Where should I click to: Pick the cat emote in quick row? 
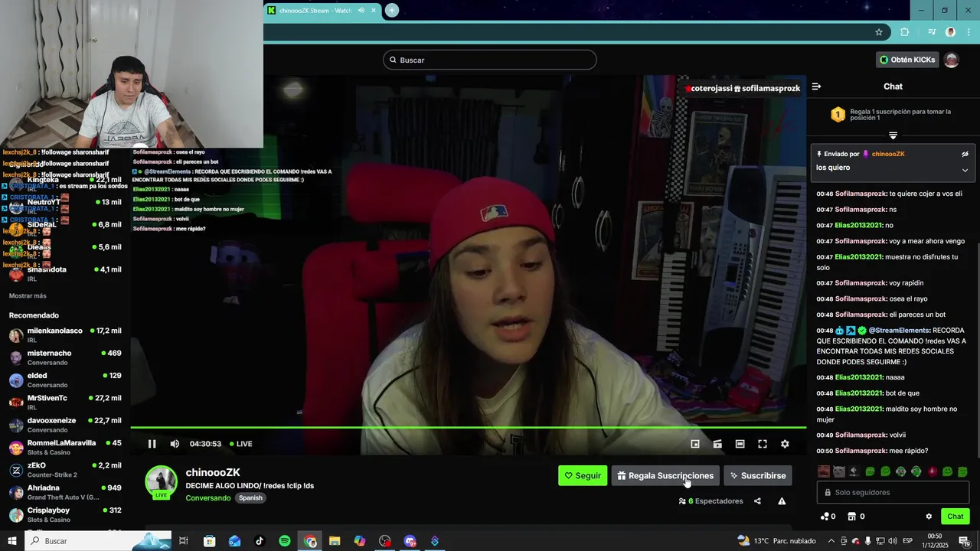[x=839, y=471]
